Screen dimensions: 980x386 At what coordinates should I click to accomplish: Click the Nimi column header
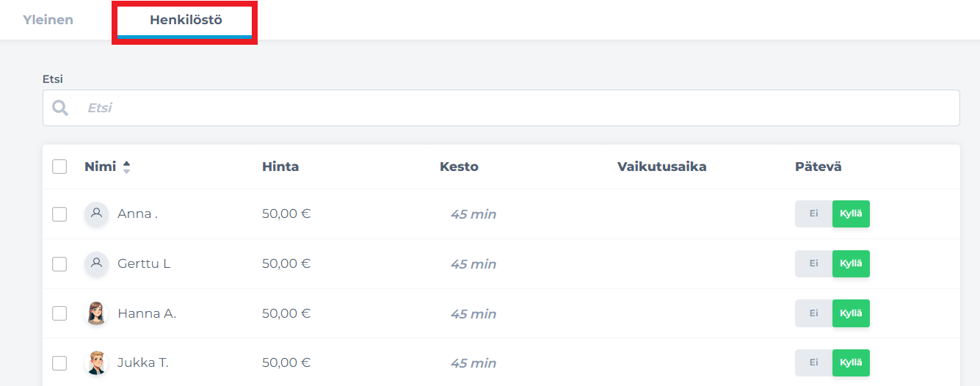click(100, 167)
